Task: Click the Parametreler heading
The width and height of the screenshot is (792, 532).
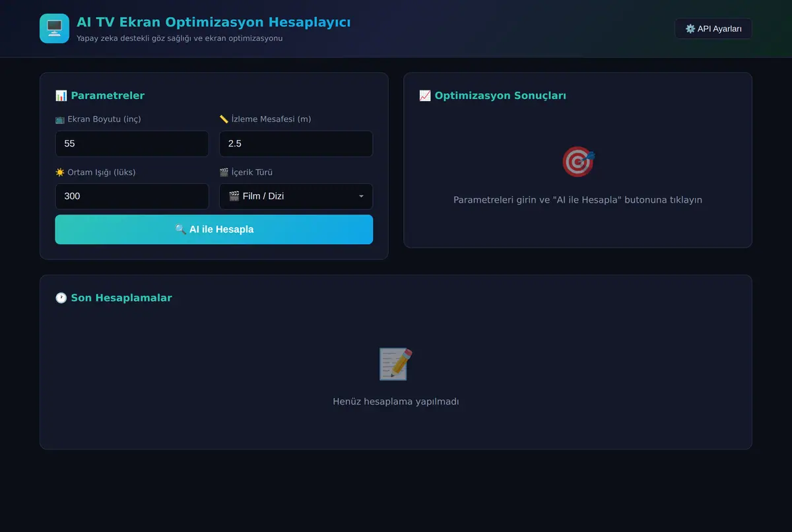Action: pyautogui.click(x=100, y=96)
